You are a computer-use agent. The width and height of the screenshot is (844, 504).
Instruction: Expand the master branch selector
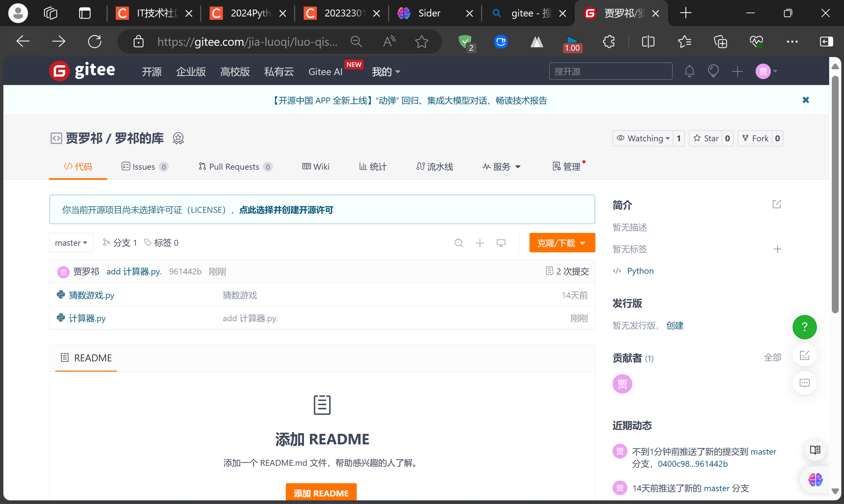[x=71, y=243]
